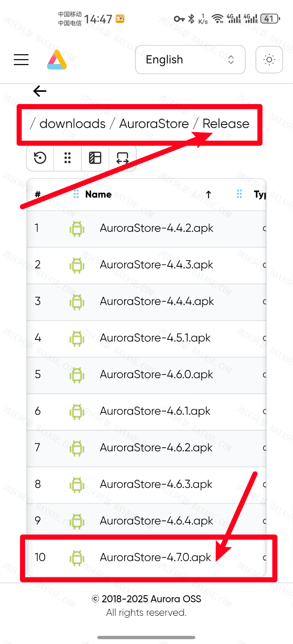Go back with the left arrow
Viewport: 293px width, 644px height.
[40, 91]
